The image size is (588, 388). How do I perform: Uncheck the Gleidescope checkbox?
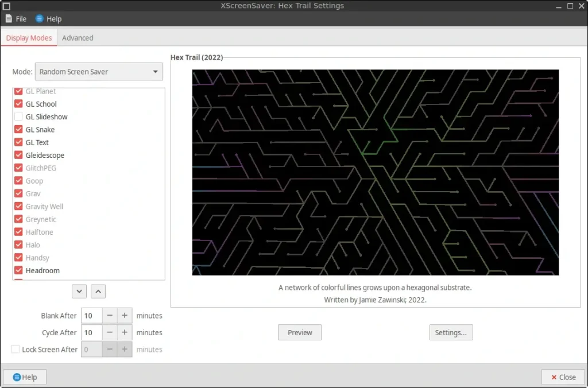click(18, 154)
